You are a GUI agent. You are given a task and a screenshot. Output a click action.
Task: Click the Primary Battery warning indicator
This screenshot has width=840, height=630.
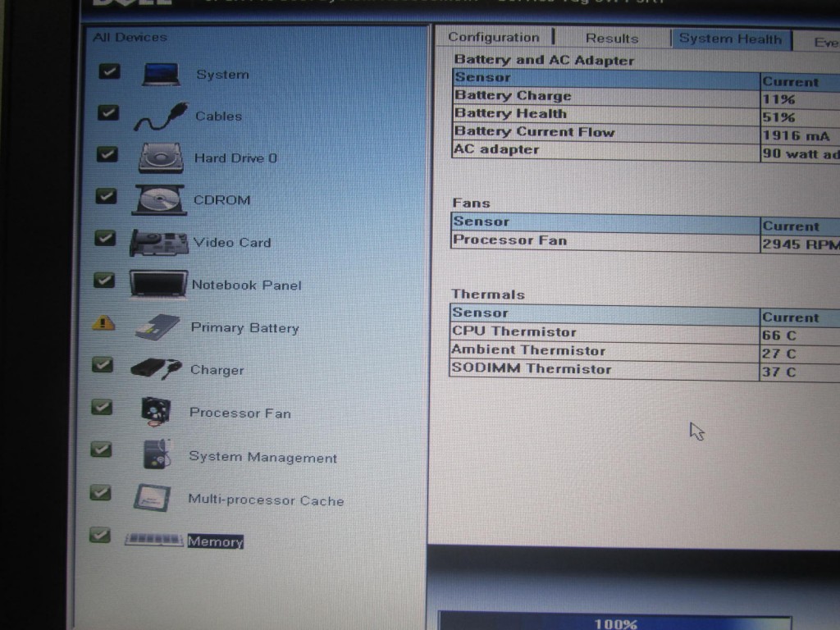103,323
